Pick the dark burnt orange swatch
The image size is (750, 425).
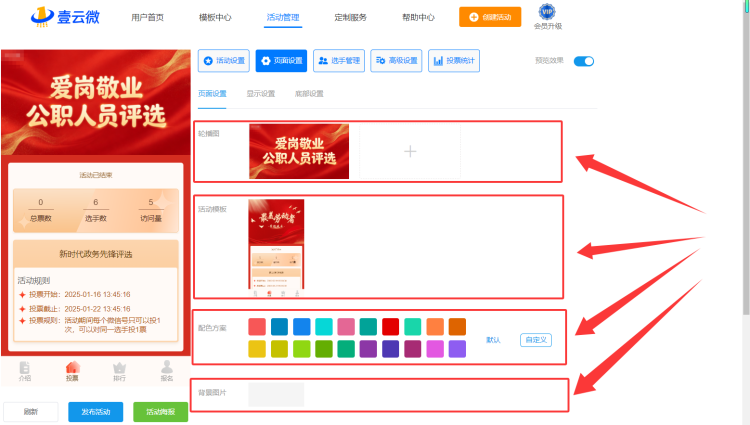tap(457, 327)
